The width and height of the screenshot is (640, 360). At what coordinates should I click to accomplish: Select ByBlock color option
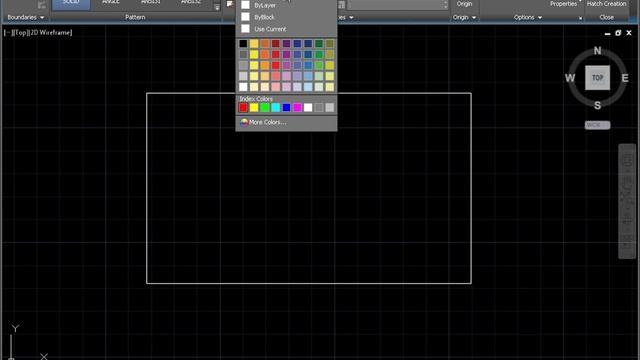point(287,17)
